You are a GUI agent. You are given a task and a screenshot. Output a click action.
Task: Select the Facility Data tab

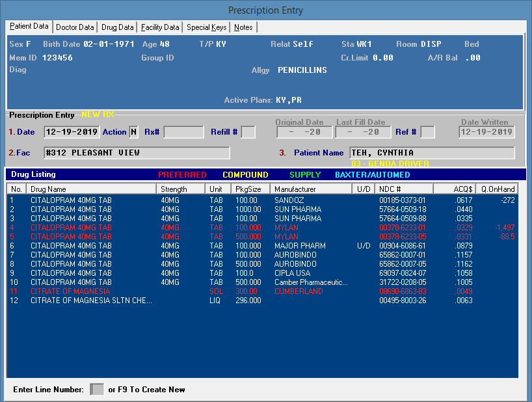[160, 27]
